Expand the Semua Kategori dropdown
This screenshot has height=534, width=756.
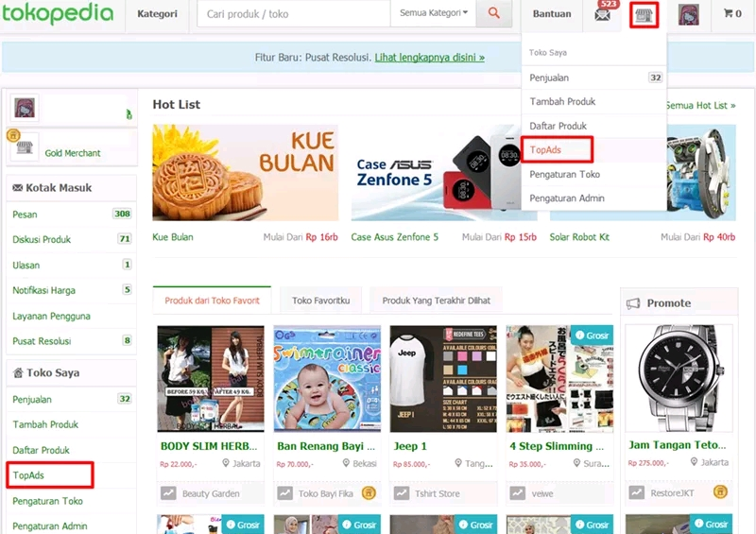tap(433, 13)
